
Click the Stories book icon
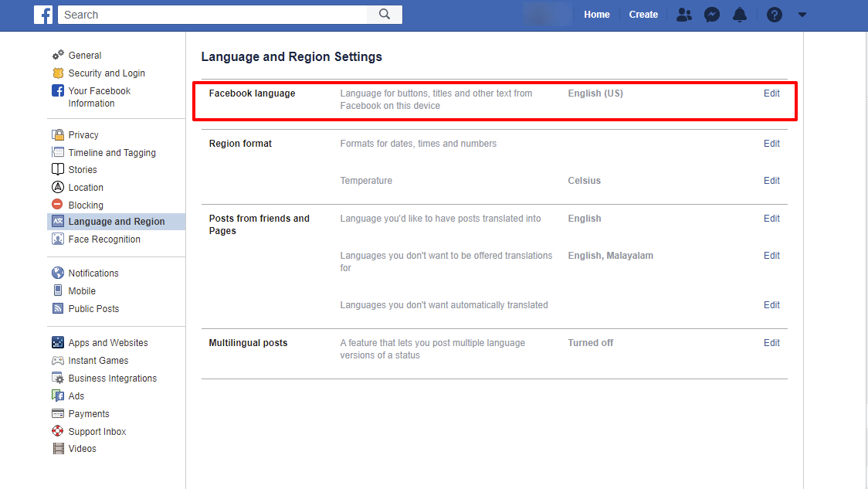tap(58, 169)
